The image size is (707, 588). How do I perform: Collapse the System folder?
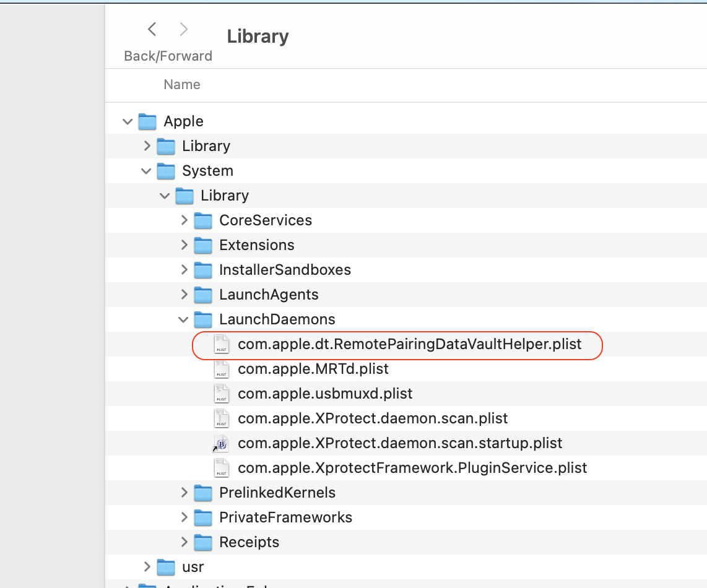(x=146, y=171)
